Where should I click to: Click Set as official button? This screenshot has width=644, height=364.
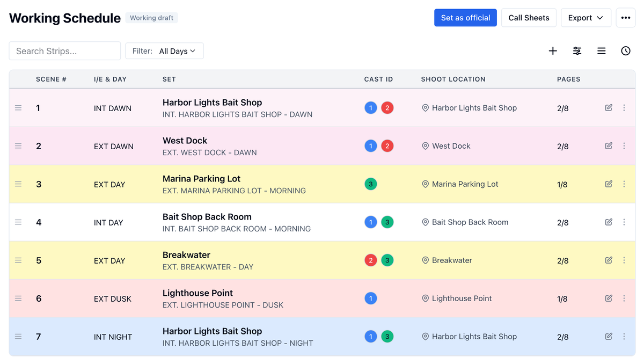click(465, 18)
